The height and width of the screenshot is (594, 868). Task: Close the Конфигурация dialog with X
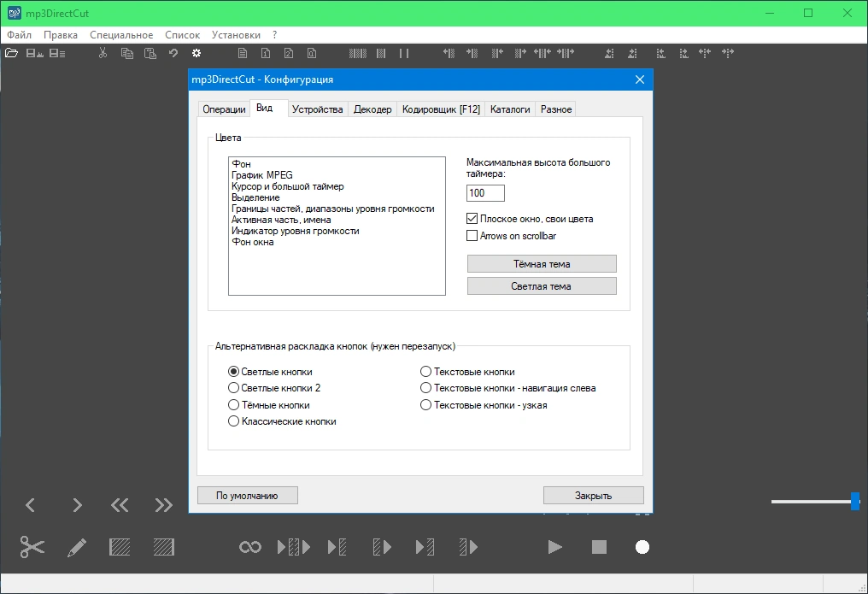tap(640, 79)
